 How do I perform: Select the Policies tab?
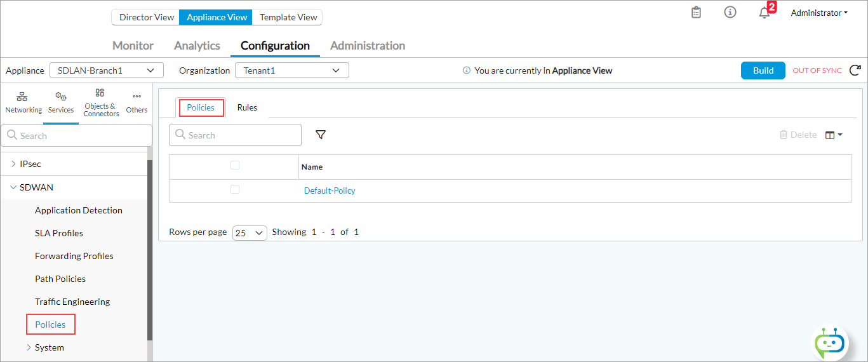[201, 107]
